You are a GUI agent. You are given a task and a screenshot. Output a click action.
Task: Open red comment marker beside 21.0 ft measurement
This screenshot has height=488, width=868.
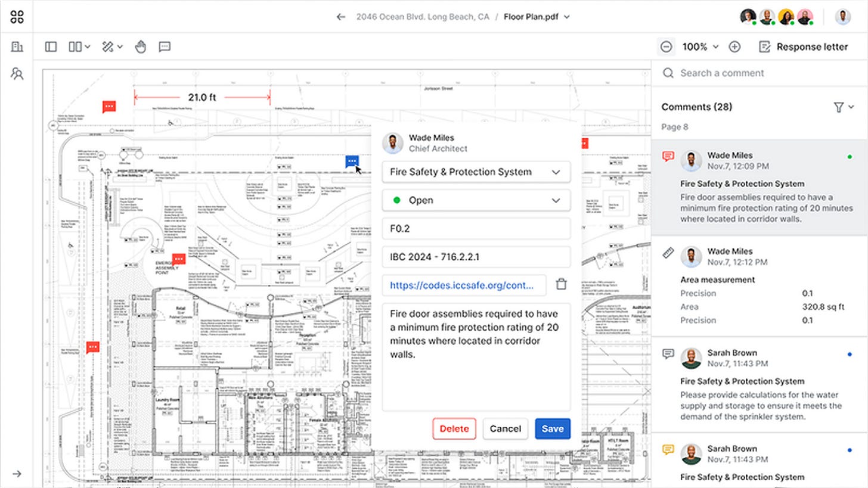108,107
